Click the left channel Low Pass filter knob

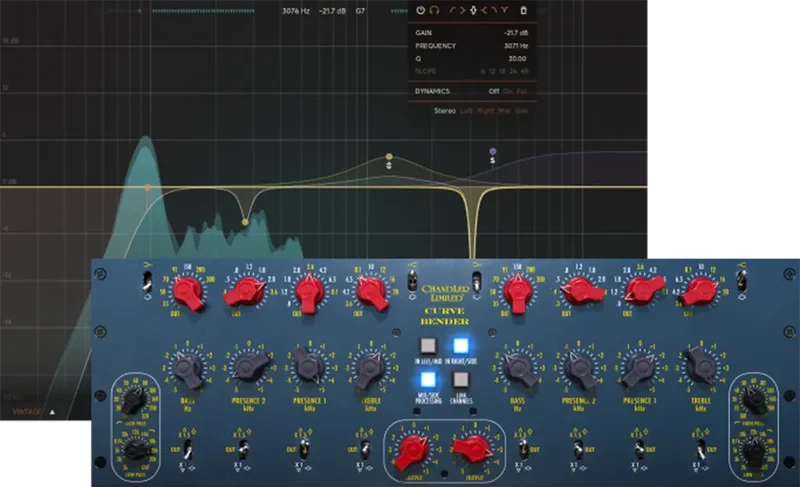(x=136, y=450)
